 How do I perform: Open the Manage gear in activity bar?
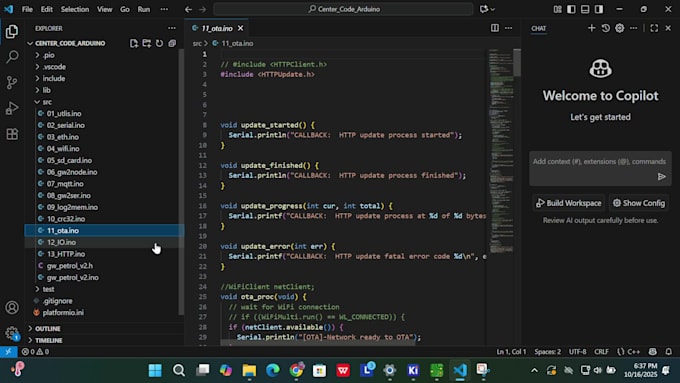click(x=12, y=333)
